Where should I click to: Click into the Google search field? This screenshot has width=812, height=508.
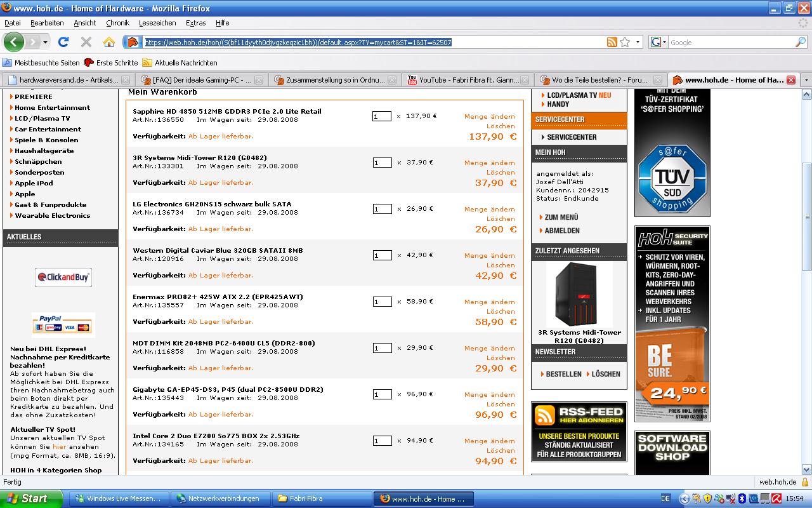pos(731,43)
